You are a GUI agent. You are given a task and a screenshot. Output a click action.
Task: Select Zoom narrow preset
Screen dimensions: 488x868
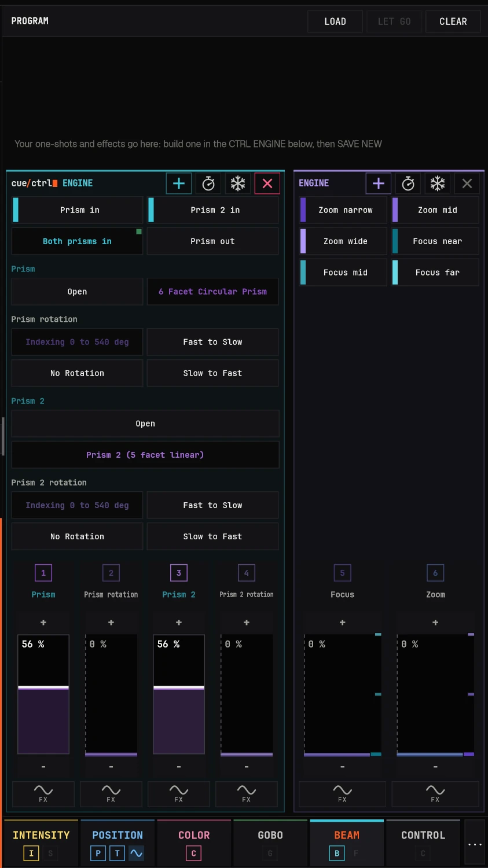(x=343, y=210)
